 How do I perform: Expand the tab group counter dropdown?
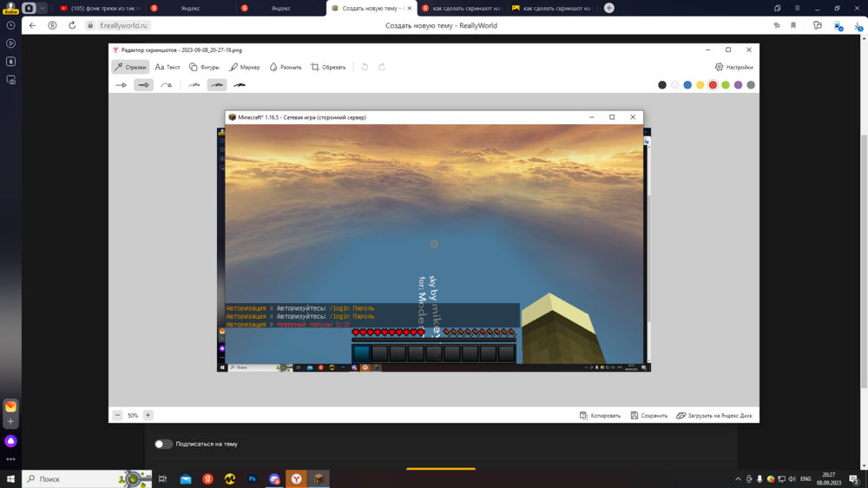[x=43, y=9]
